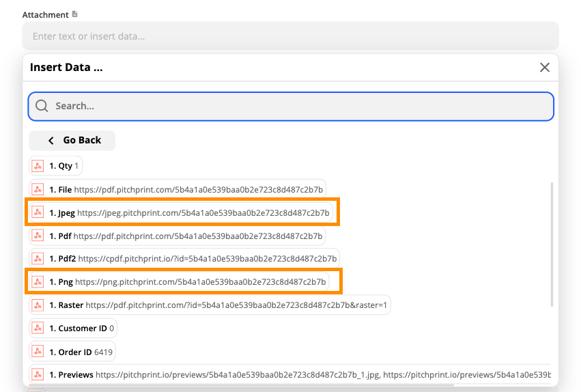Select the 1. Raster URL data item
The width and height of the screenshot is (581, 392).
(x=210, y=305)
